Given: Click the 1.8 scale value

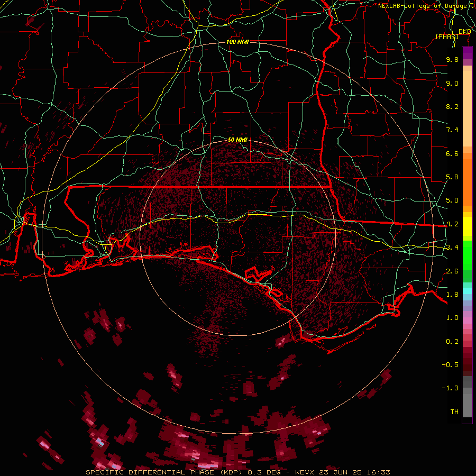Looking at the screenshot, I should point(452,295).
